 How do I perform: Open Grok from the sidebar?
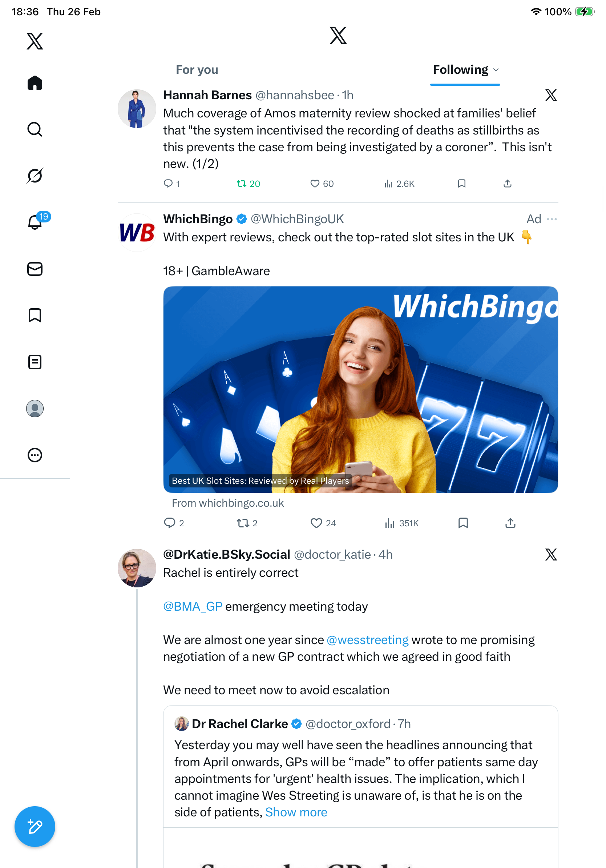point(35,176)
